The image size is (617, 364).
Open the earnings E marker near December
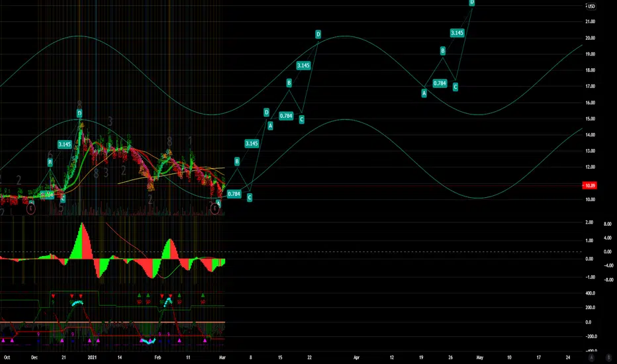30,208
